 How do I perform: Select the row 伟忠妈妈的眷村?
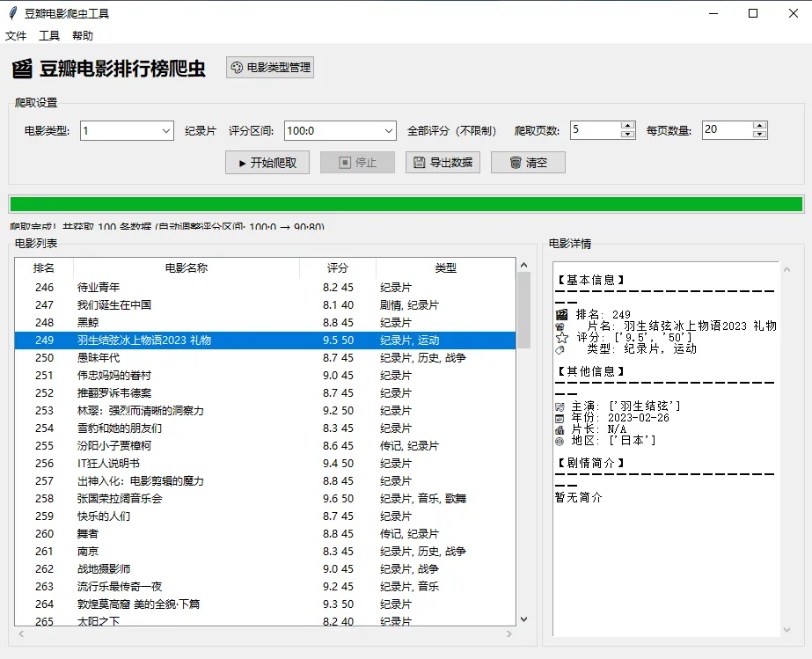[x=265, y=376]
